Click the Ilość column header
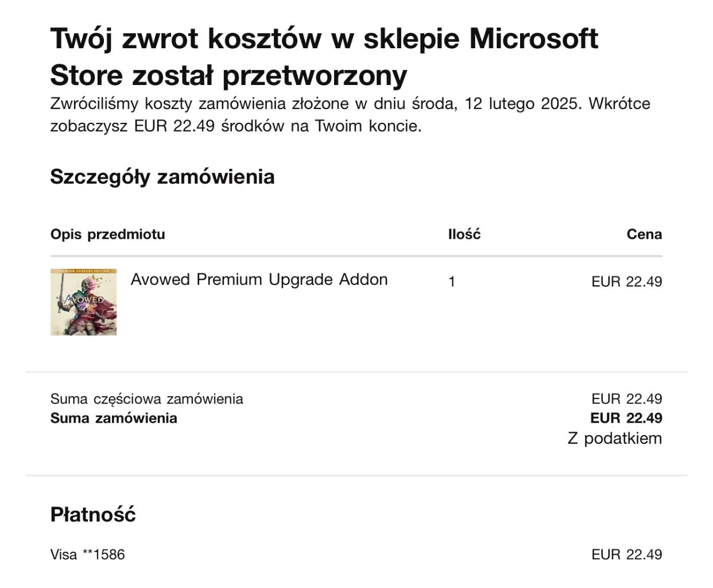713x588 pixels. click(464, 234)
